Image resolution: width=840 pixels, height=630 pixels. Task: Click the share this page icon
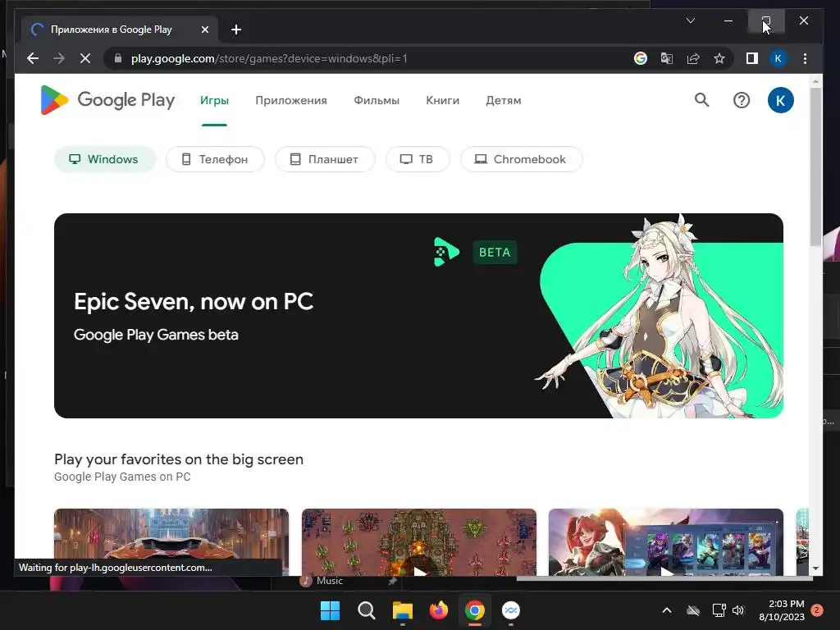[692, 58]
